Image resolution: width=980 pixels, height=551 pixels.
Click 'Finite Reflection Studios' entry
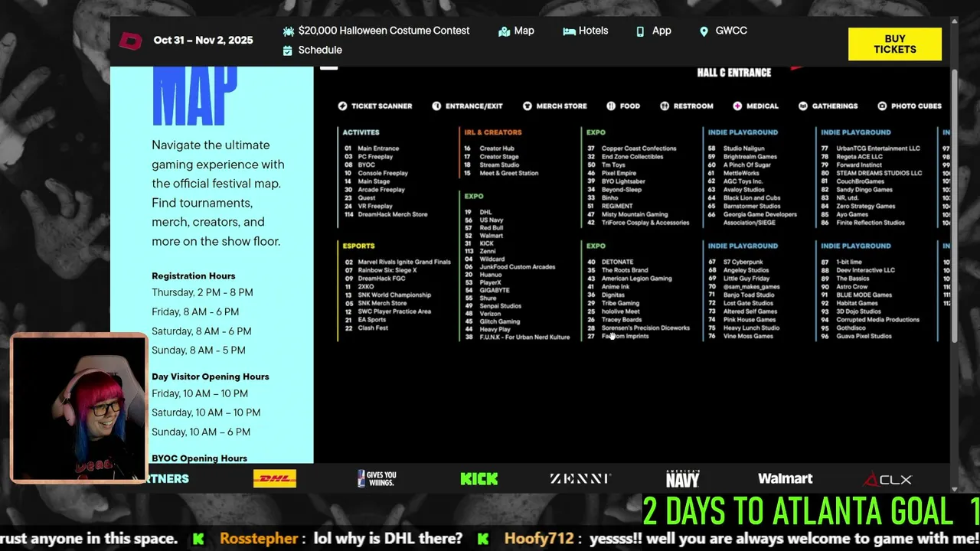click(x=863, y=223)
